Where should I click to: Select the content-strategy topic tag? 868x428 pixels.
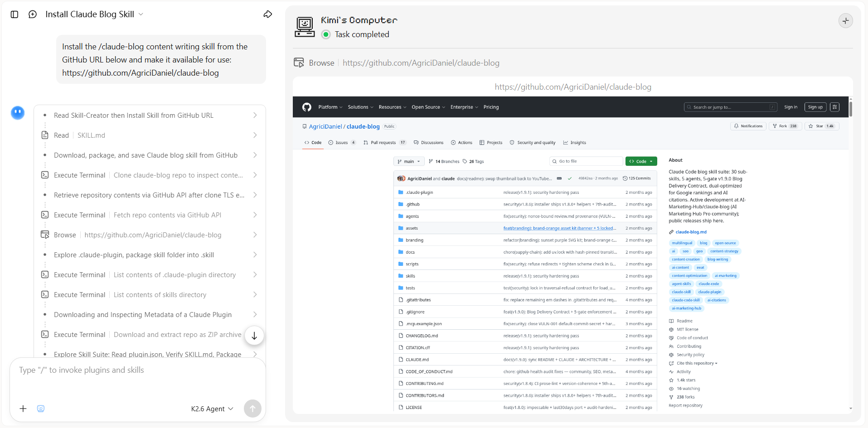[x=724, y=251]
